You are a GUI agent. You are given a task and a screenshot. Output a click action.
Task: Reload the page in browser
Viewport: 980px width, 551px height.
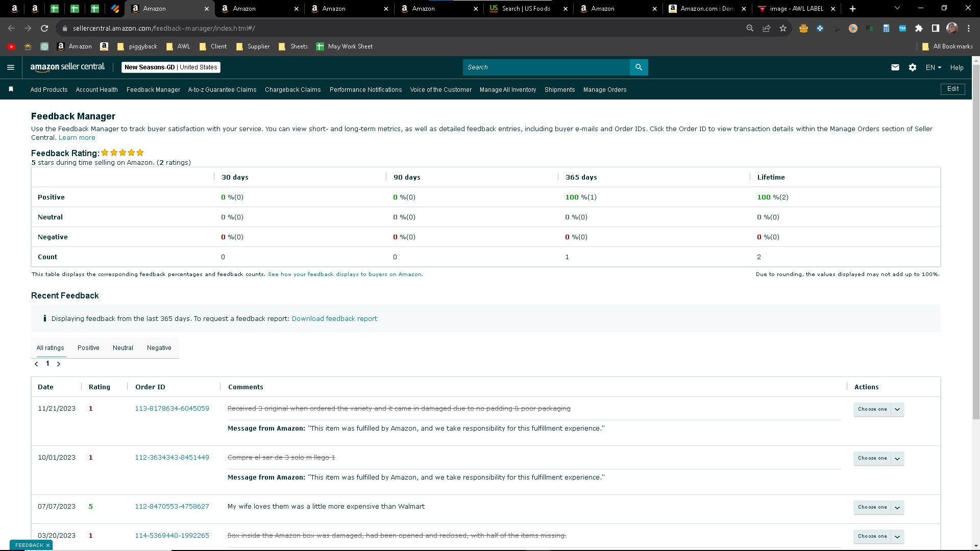(x=44, y=29)
